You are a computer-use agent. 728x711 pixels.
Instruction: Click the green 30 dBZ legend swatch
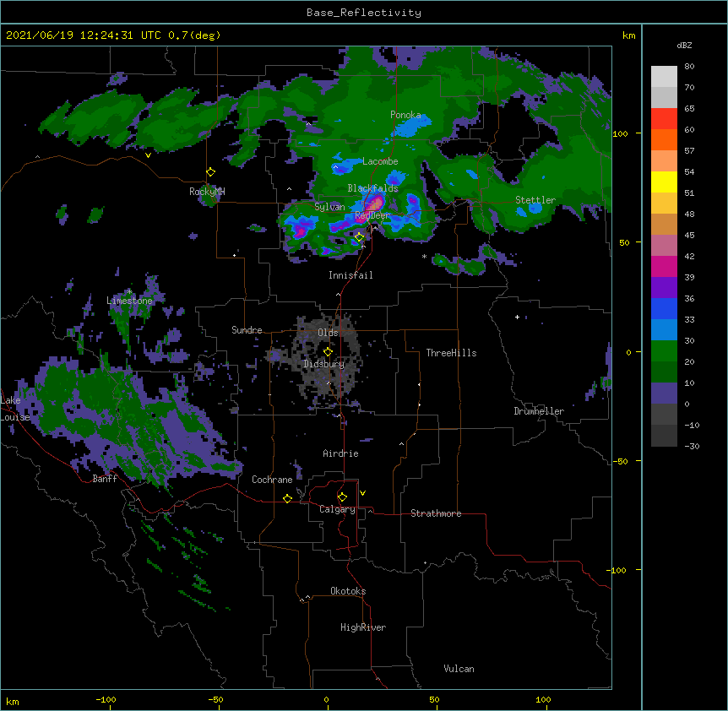coord(664,351)
